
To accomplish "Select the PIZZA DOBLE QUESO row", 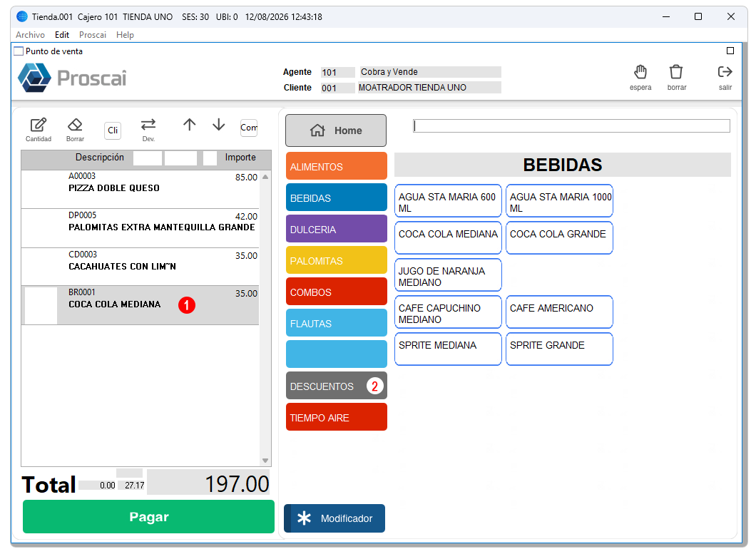I will (x=140, y=189).
